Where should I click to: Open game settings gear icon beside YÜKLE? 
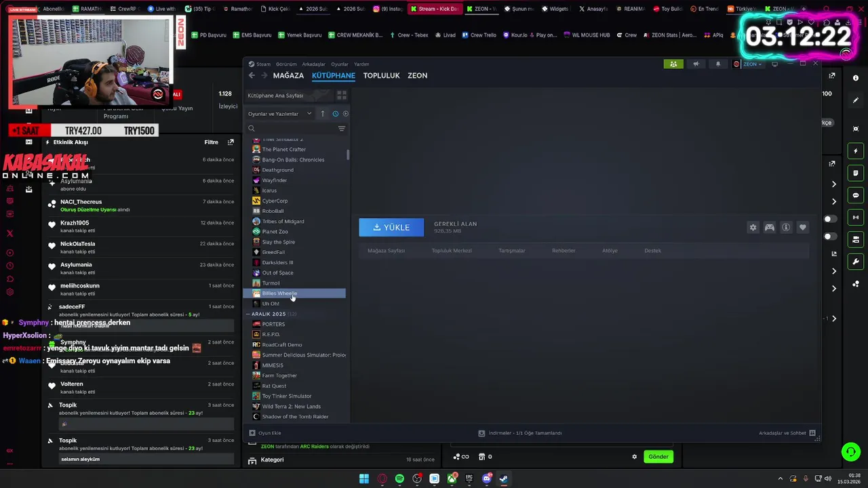pyautogui.click(x=753, y=228)
